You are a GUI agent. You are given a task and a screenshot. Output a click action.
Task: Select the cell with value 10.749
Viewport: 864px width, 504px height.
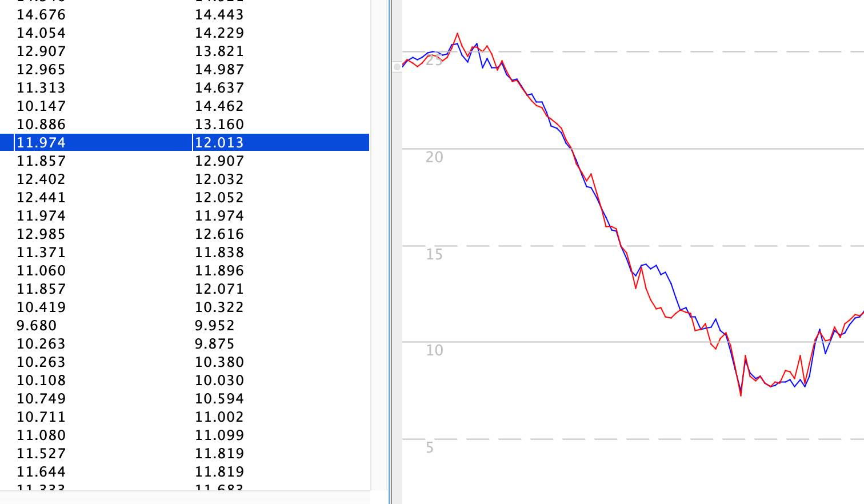pyautogui.click(x=41, y=398)
